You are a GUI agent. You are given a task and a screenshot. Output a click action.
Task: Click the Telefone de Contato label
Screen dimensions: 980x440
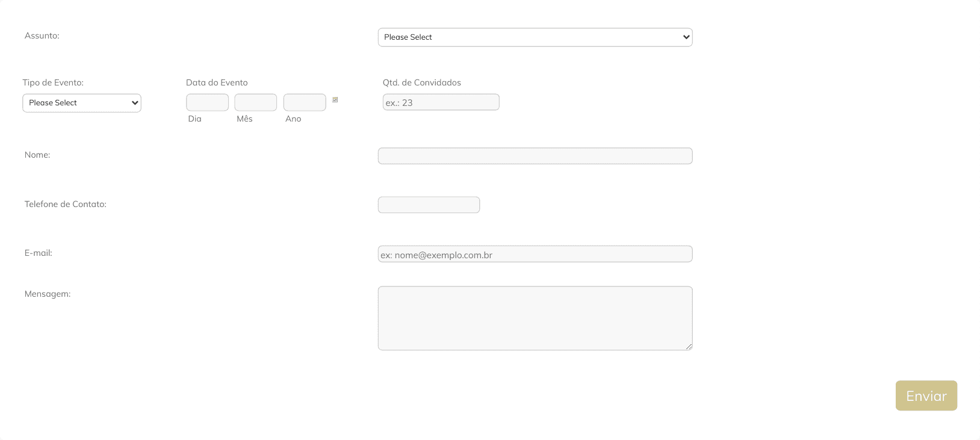[65, 204]
